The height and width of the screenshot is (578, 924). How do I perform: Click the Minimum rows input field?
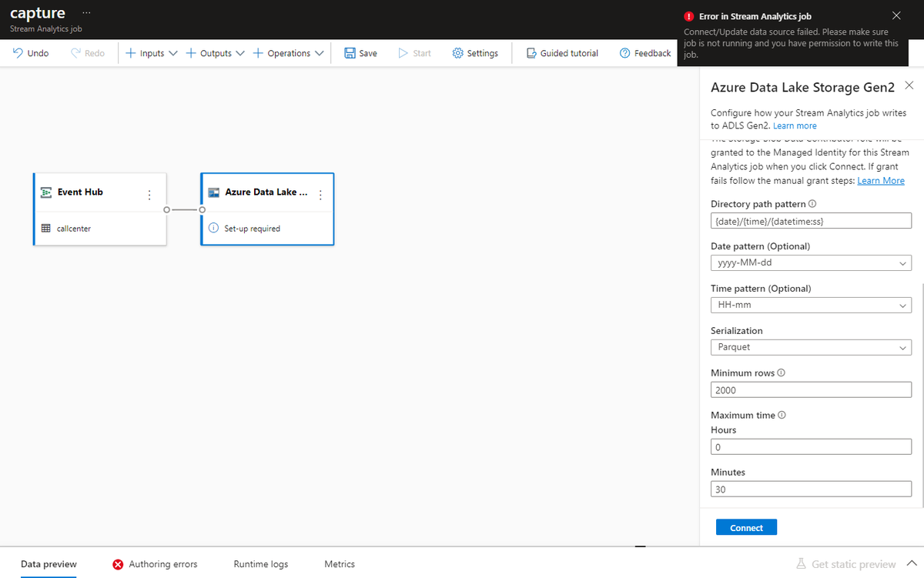(811, 389)
